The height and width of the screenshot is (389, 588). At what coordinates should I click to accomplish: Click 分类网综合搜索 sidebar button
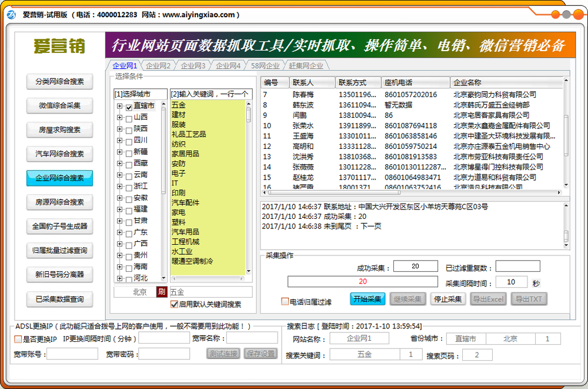coord(59,81)
